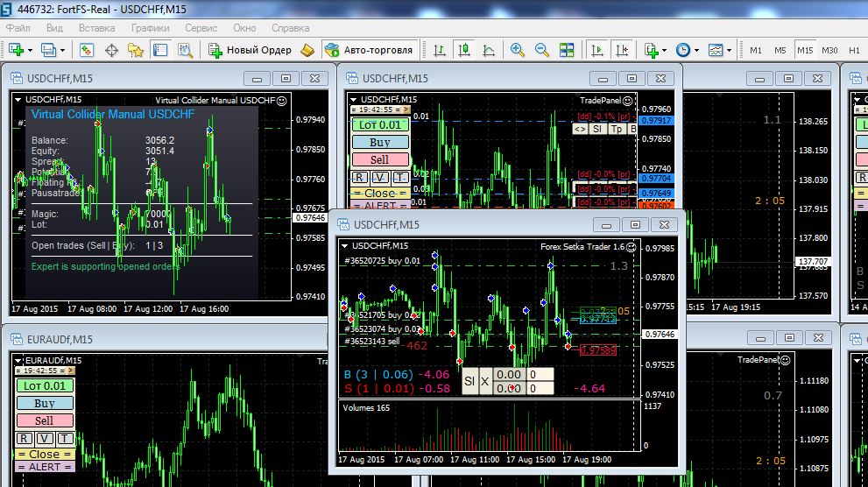Click smiley icon next to TradePanel label
Image resolution: width=868 pixels, height=487 pixels.
click(627, 100)
